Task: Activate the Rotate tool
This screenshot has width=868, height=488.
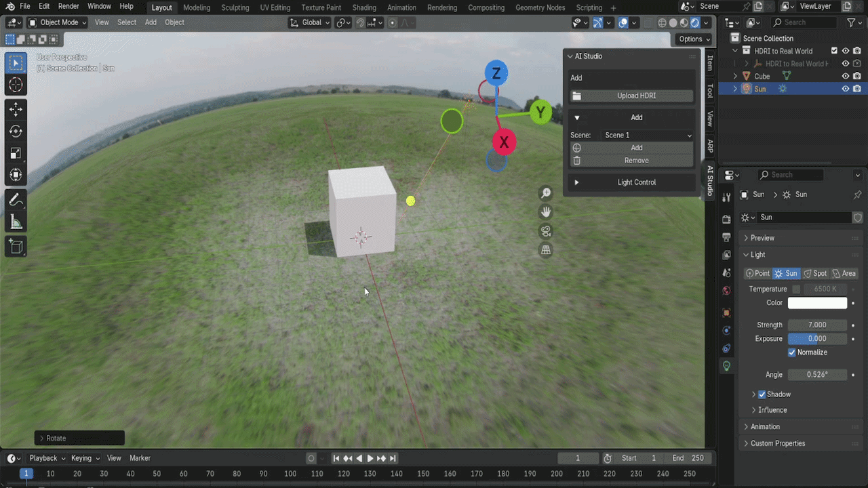Action: tap(16, 131)
